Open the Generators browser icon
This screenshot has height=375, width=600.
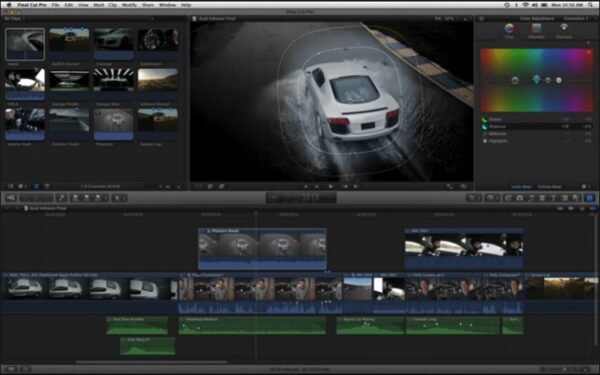[x=564, y=198]
